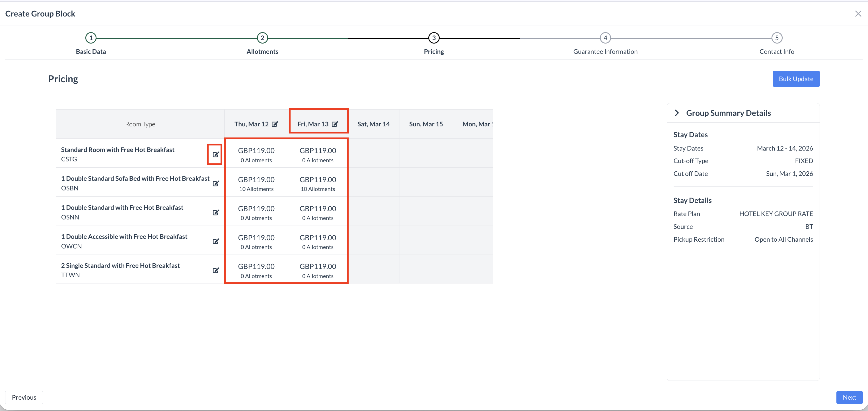Image resolution: width=868 pixels, height=411 pixels.
Task: Jump to step 4 Guarantee Information
Action: (605, 38)
